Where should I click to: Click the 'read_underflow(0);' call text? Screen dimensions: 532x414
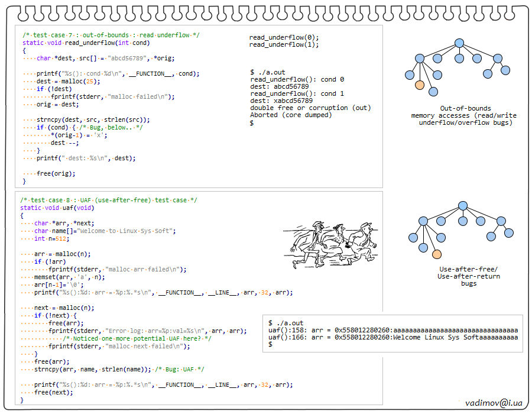(x=284, y=37)
